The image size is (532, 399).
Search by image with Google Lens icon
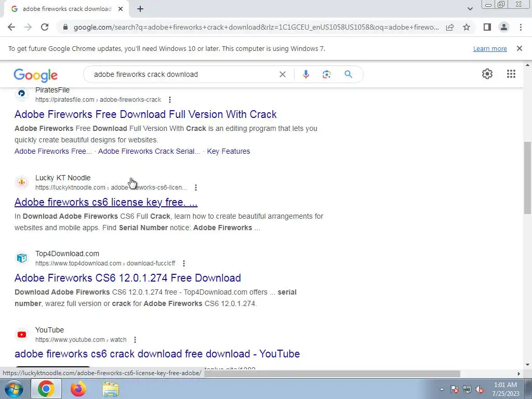[x=326, y=74]
